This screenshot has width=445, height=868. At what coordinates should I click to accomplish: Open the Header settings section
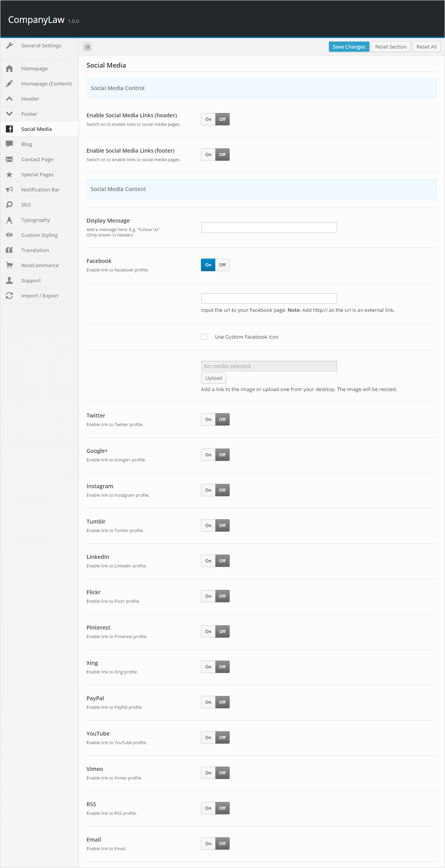click(30, 99)
